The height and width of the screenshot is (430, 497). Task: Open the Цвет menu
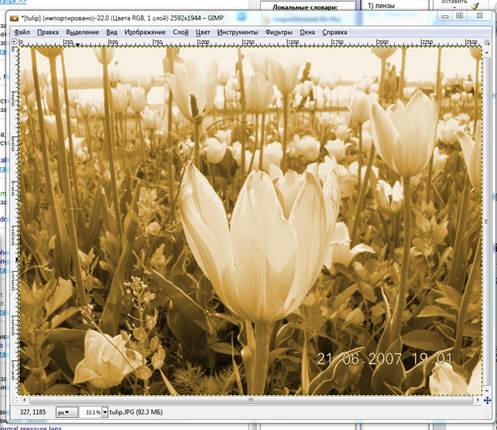[202, 32]
